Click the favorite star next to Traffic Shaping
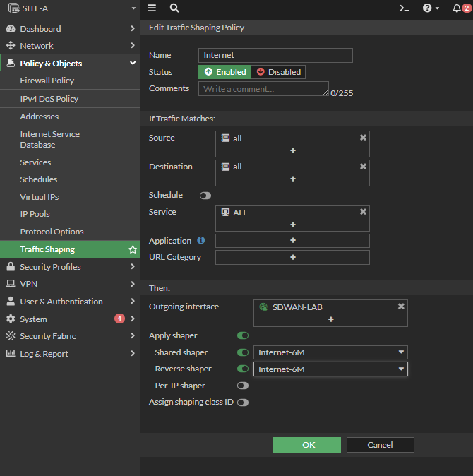 pyautogui.click(x=132, y=249)
